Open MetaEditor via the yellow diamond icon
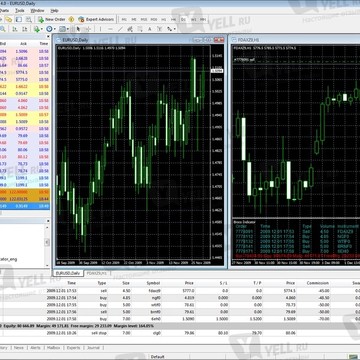The image size is (360, 360). click(x=71, y=19)
